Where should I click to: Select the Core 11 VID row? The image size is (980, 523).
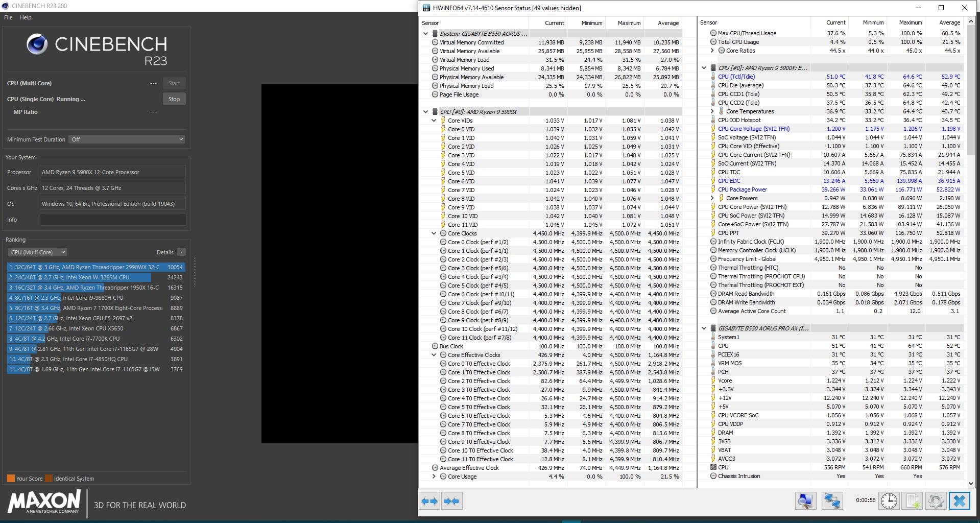[551, 225]
